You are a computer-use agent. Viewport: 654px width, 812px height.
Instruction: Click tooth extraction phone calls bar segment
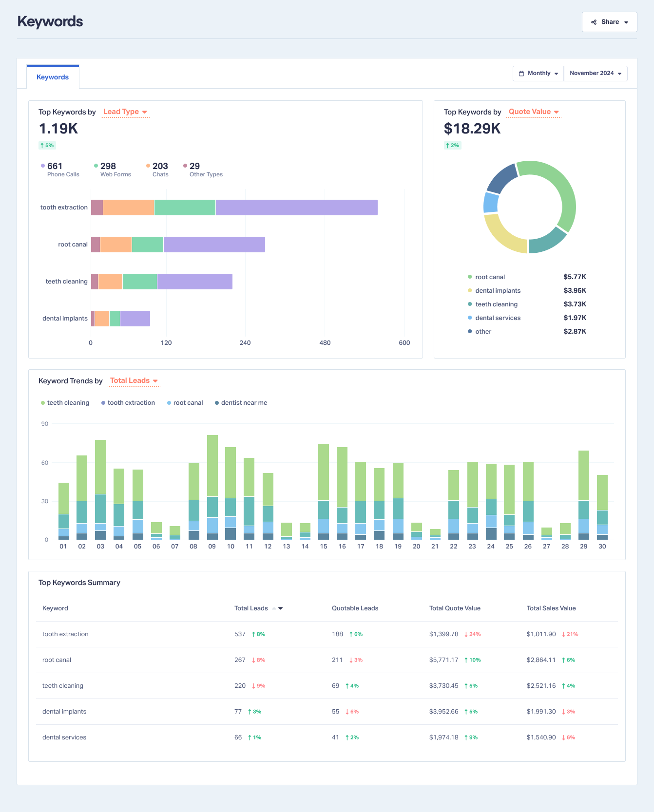(x=296, y=208)
